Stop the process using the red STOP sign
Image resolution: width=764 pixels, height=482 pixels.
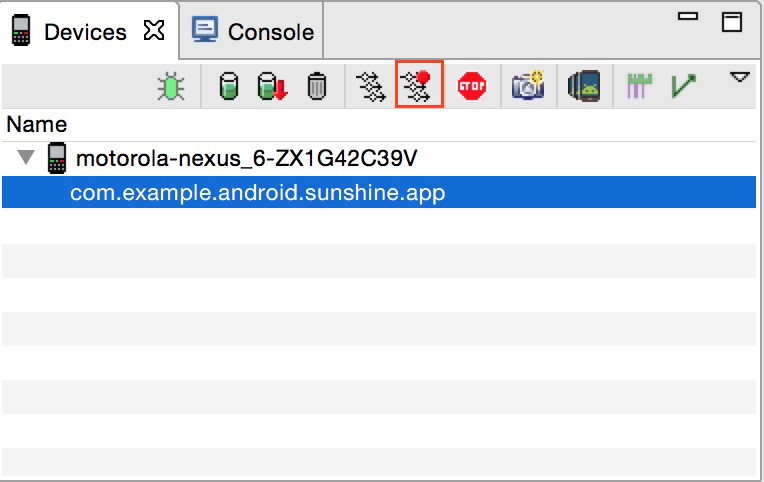(x=472, y=86)
